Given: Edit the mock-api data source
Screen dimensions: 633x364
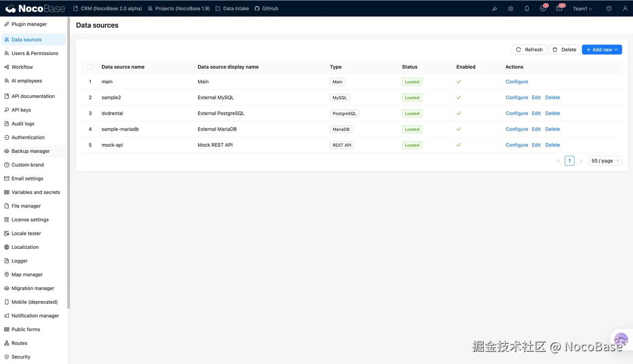Looking at the screenshot, I should 536,145.
